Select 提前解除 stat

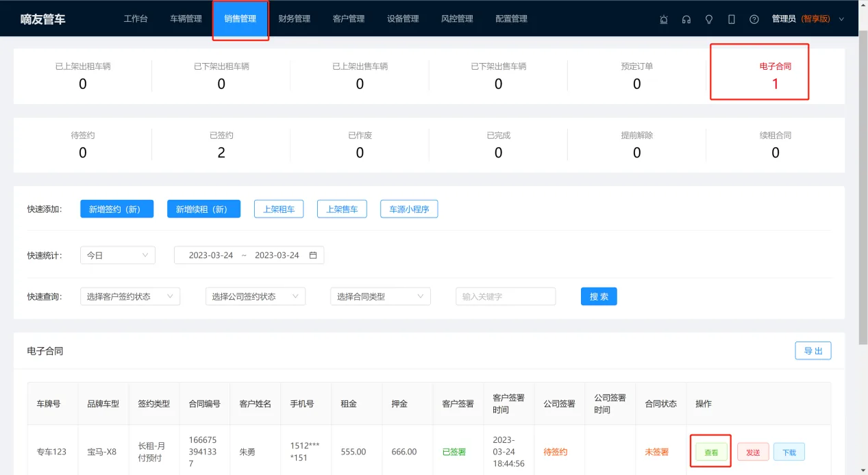(636, 144)
